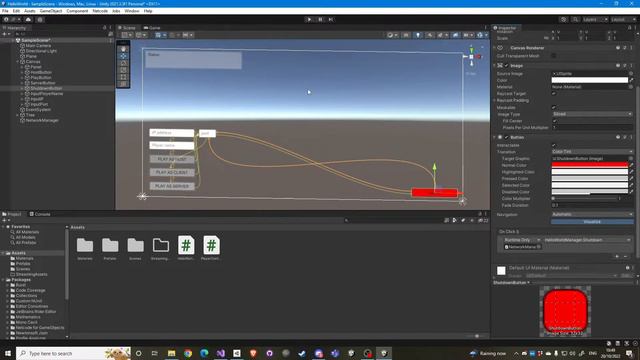This screenshot has width=640, height=360.
Task: Toggle Cull Transparent Mesh checkbox
Action: coord(554,56)
